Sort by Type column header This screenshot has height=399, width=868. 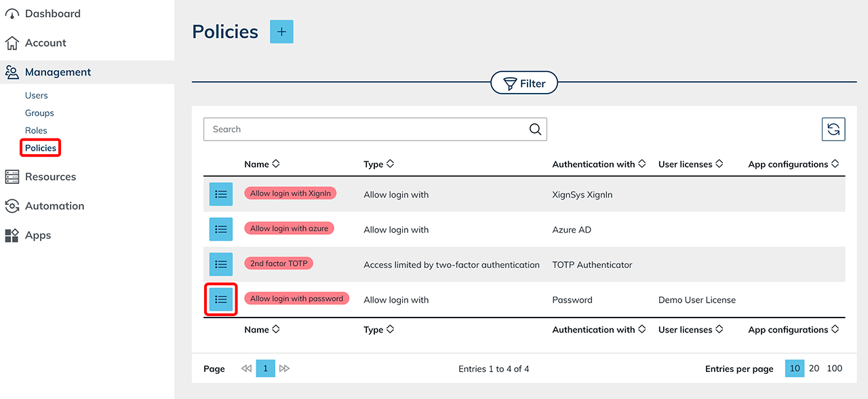(378, 164)
